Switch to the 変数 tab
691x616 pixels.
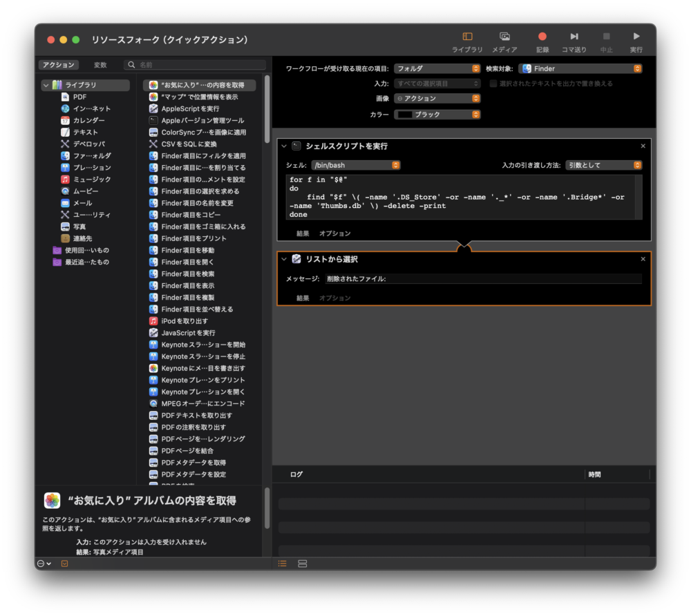(100, 65)
